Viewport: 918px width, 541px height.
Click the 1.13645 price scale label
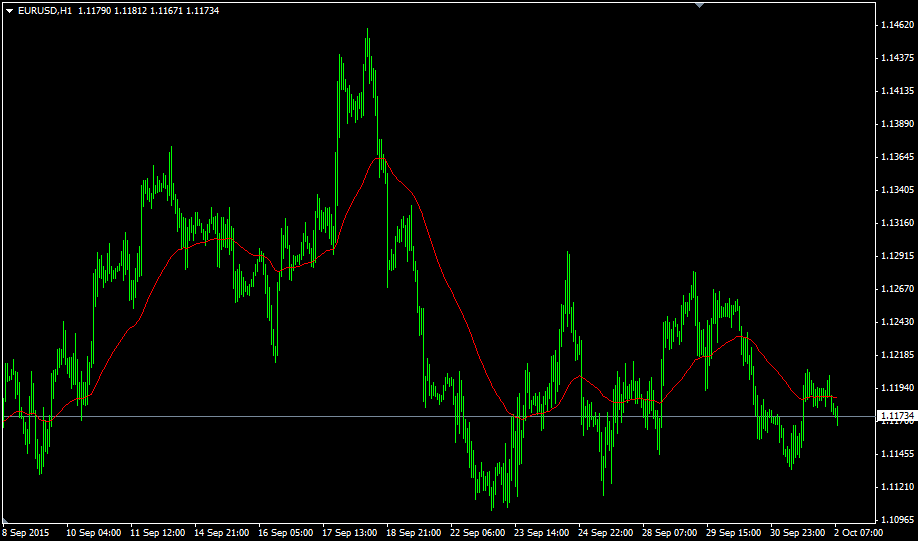coord(897,157)
